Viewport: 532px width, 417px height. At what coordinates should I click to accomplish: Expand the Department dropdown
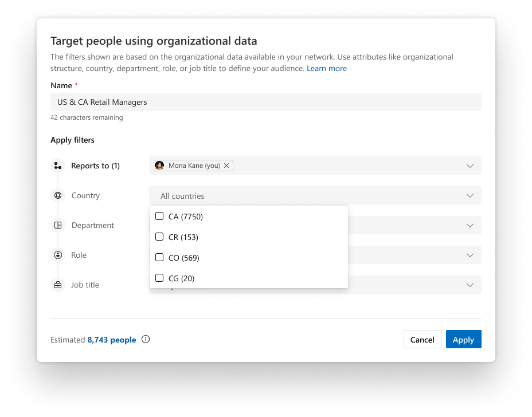coord(470,225)
